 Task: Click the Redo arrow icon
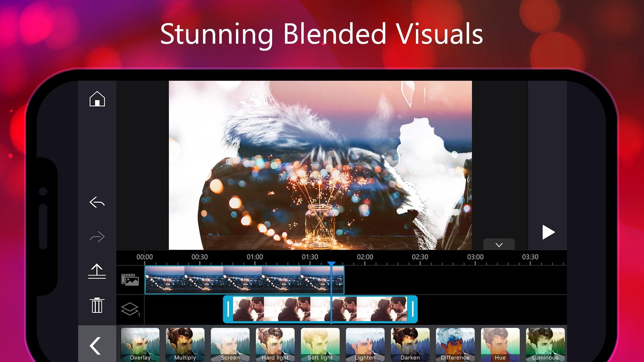(x=97, y=237)
